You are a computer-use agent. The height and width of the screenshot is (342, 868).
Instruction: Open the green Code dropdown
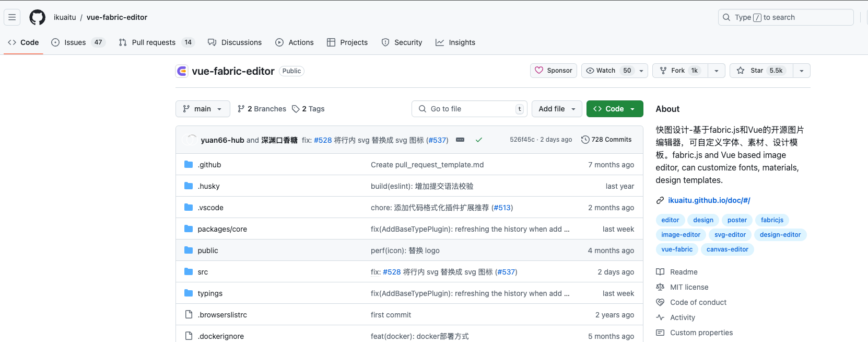(x=615, y=109)
